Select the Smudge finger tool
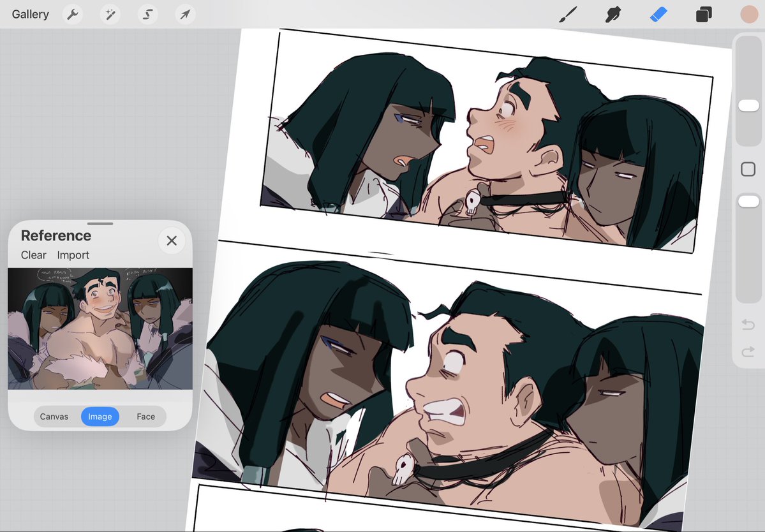This screenshot has width=765, height=532. (613, 15)
